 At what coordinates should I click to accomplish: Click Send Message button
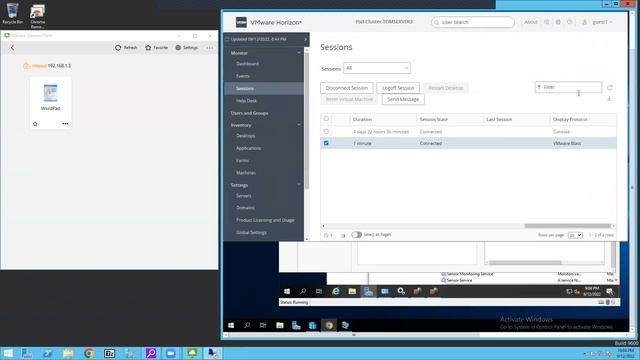click(403, 99)
